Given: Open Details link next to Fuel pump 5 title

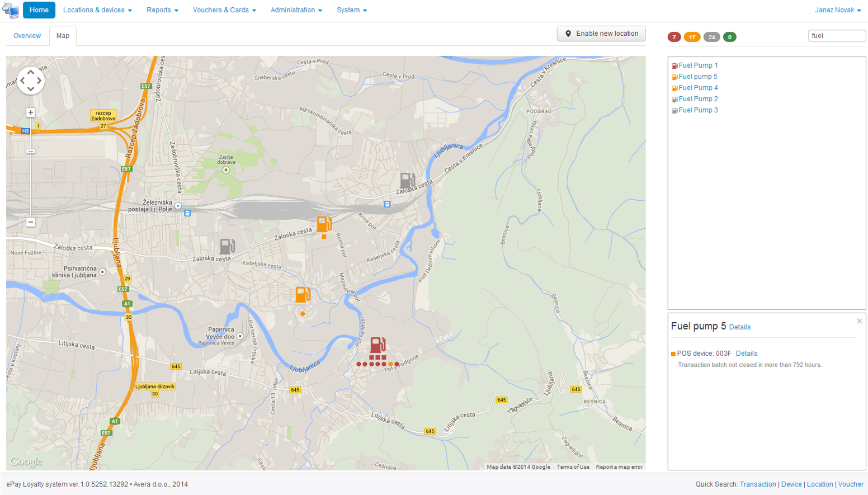Looking at the screenshot, I should (x=740, y=327).
